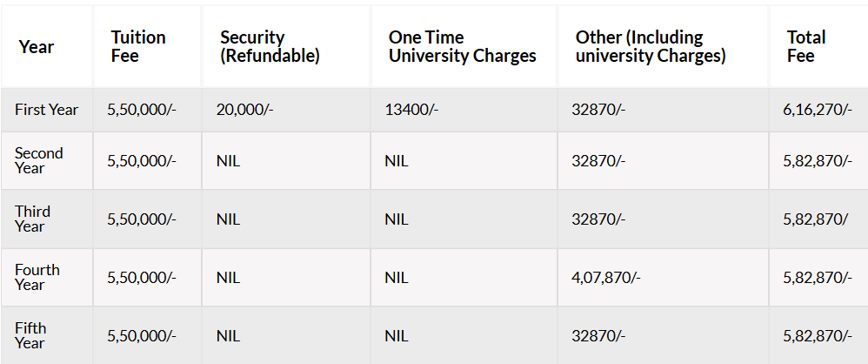Select the 13400/- one time charges cell

pyautogui.click(x=411, y=109)
